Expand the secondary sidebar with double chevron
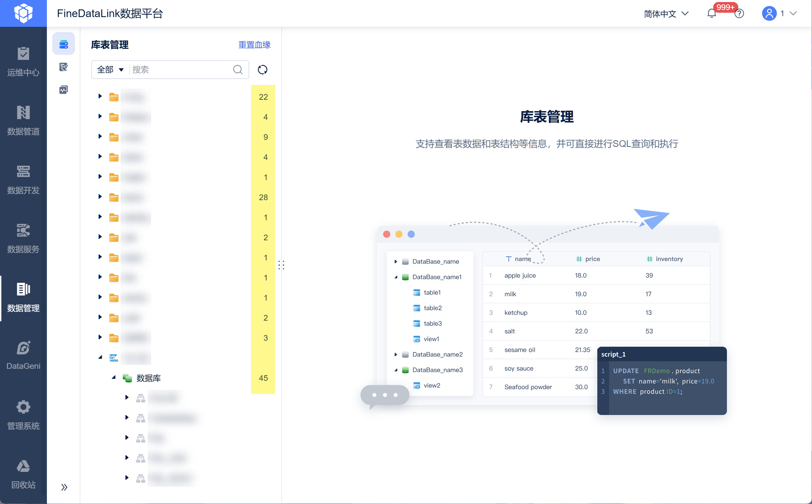The width and height of the screenshot is (812, 504). point(64,487)
